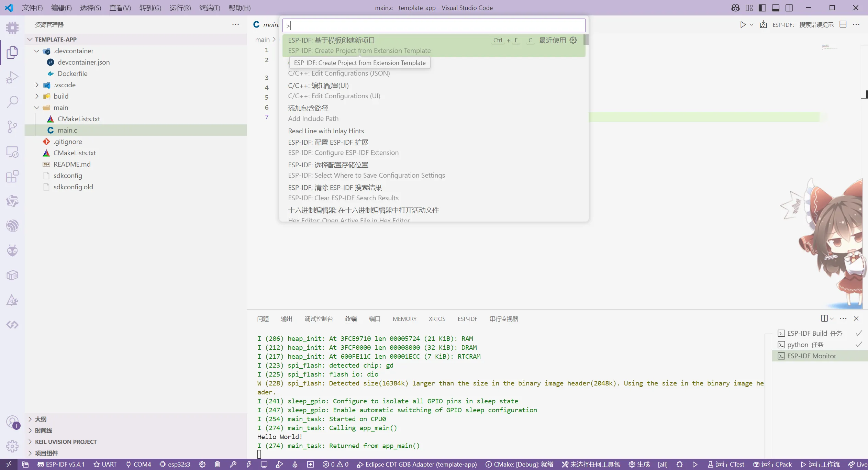The width and height of the screenshot is (868, 470).
Task: Click the command palette list scrollbar
Action: (x=586, y=40)
